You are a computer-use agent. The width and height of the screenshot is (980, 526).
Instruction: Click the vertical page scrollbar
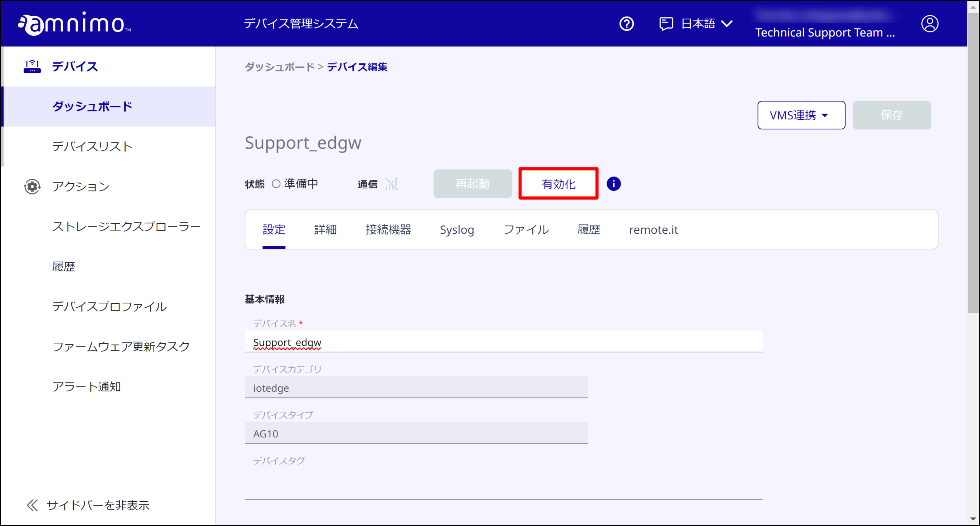(x=973, y=163)
